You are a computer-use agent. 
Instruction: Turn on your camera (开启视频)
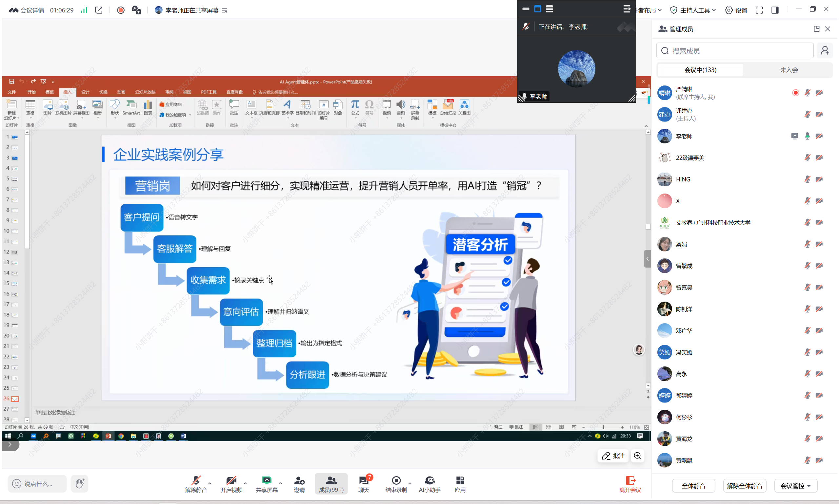click(x=231, y=484)
